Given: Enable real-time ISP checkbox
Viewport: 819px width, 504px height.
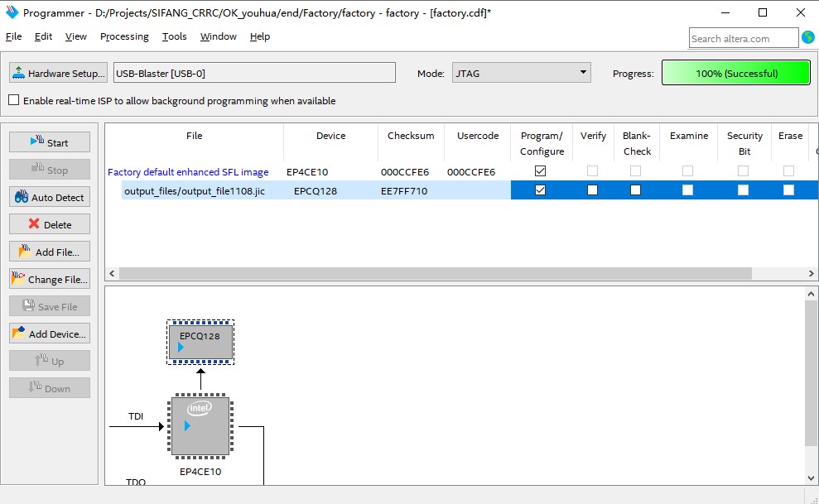Looking at the screenshot, I should coord(14,100).
